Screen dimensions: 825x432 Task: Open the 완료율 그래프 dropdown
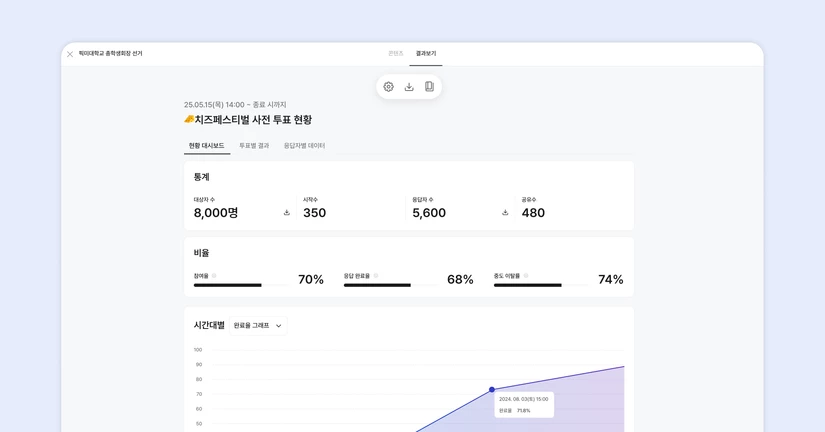coord(258,325)
